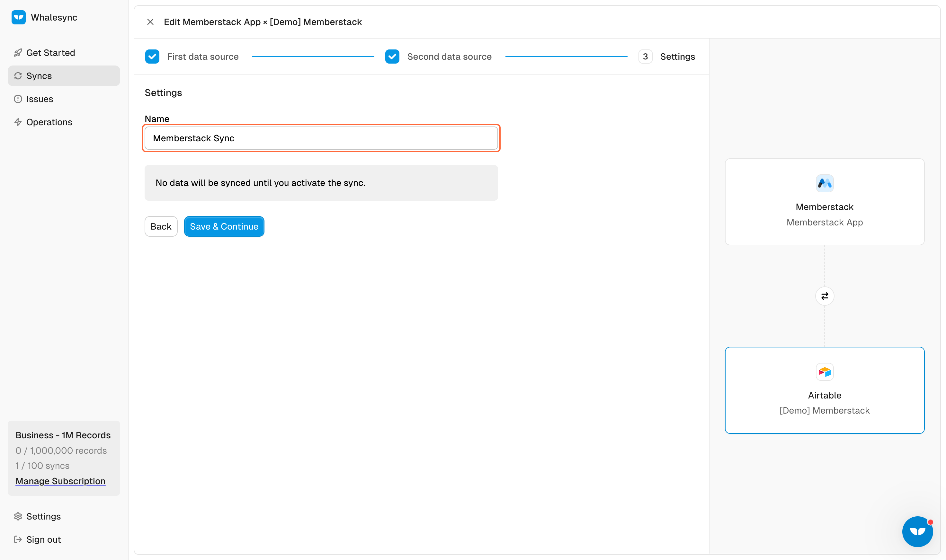Click Save & Continue

tap(224, 226)
